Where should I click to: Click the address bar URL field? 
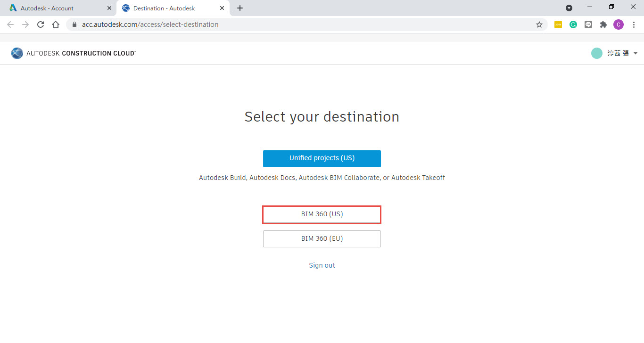click(x=306, y=24)
